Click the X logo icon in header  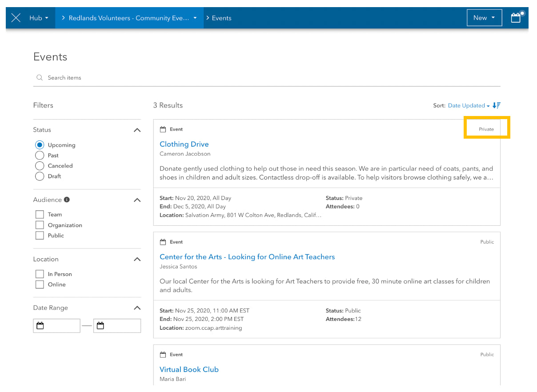16,18
